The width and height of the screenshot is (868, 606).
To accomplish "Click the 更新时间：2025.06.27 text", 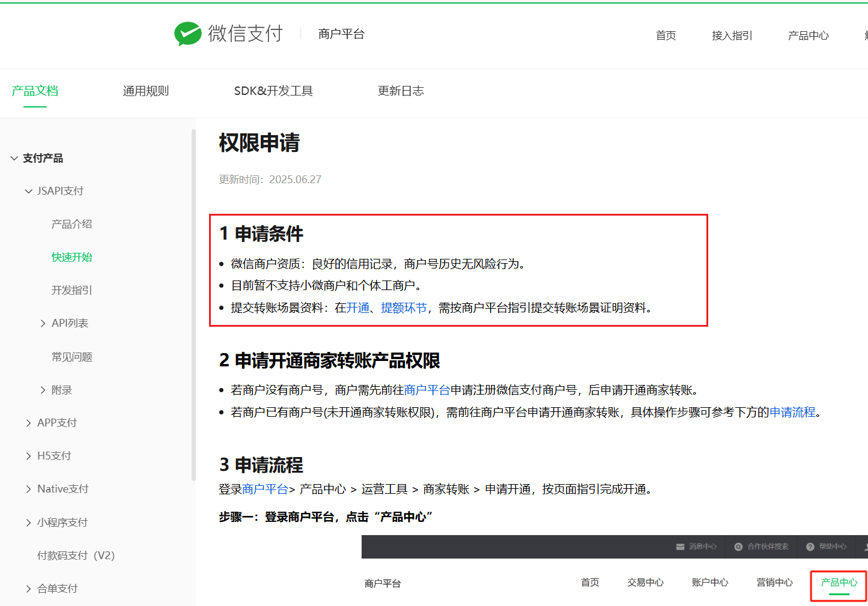I will (x=270, y=179).
